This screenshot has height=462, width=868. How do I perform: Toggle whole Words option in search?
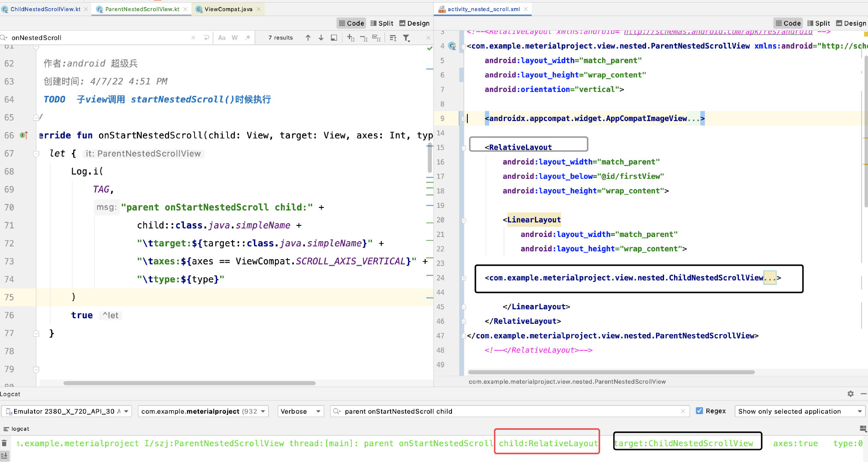(234, 38)
